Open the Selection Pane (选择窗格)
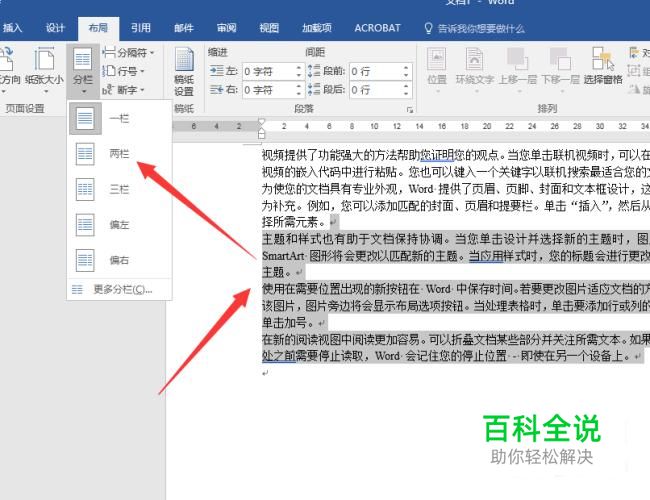This screenshot has width=650, height=500. coord(603,67)
